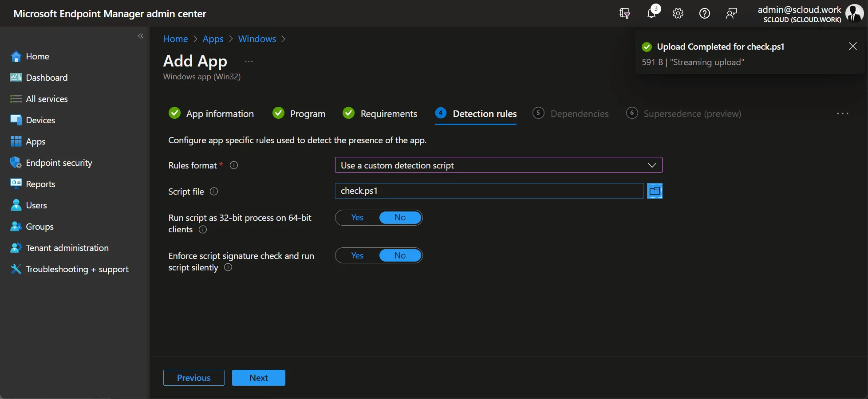The width and height of the screenshot is (868, 399).
Task: Click the Reports sidebar icon
Action: coord(16,183)
